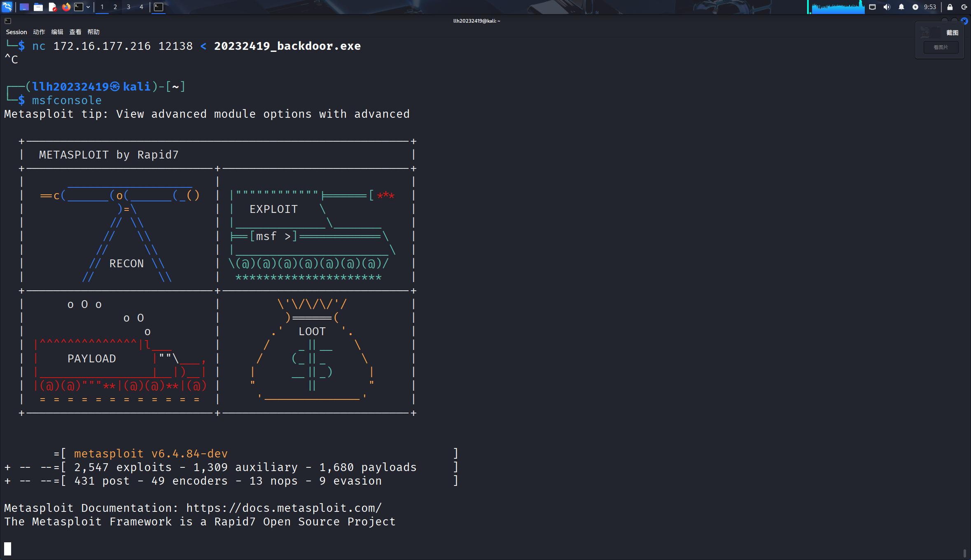Click the 看图片 button in screenshot popup
This screenshot has width=971, height=560.
click(x=941, y=47)
